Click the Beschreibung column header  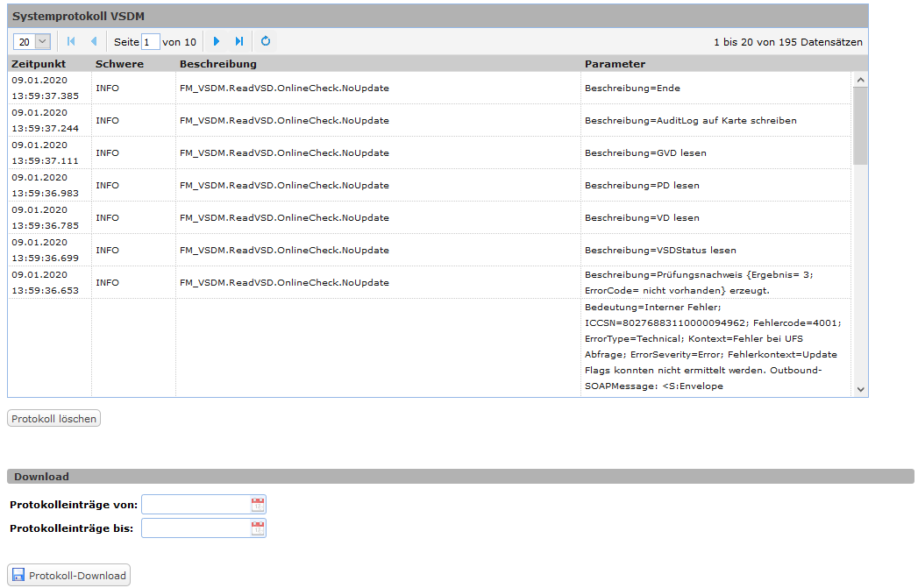[218, 64]
